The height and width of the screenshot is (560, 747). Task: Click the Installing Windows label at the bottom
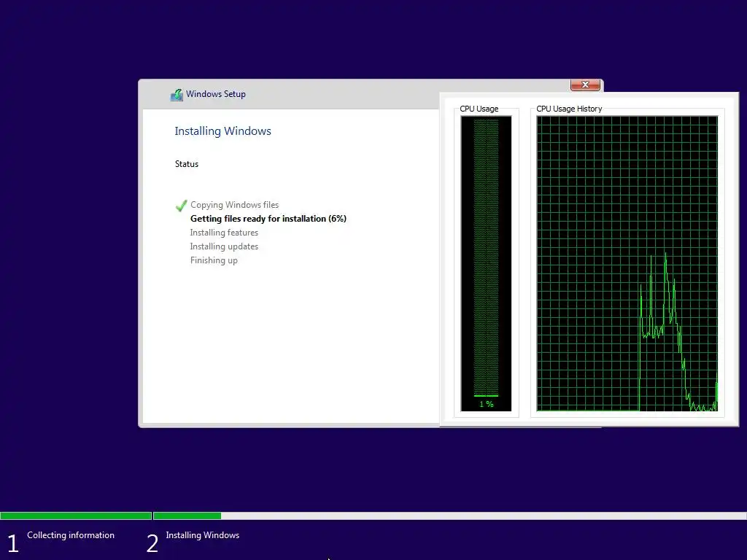pyautogui.click(x=203, y=535)
